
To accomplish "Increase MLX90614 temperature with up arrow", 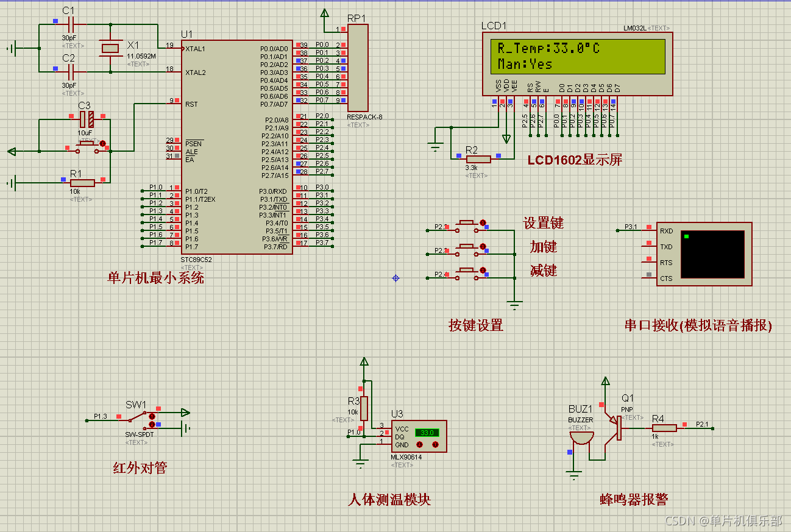I will pos(435,445).
